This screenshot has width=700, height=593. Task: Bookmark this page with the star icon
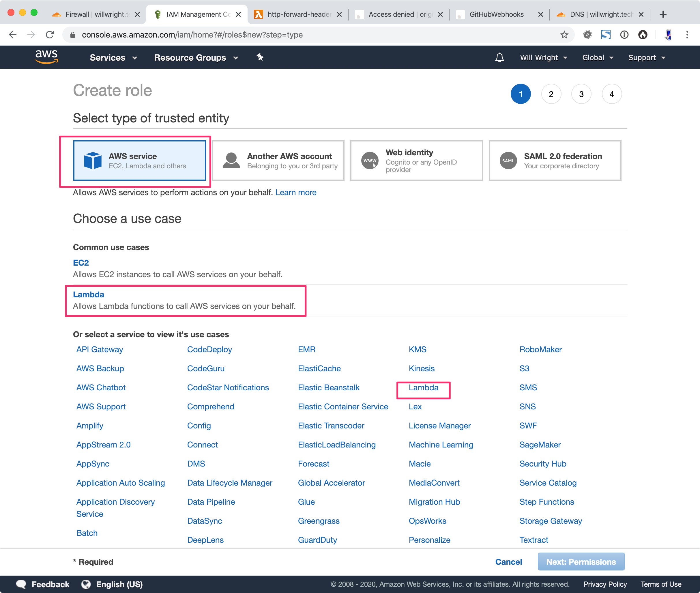[x=564, y=35]
